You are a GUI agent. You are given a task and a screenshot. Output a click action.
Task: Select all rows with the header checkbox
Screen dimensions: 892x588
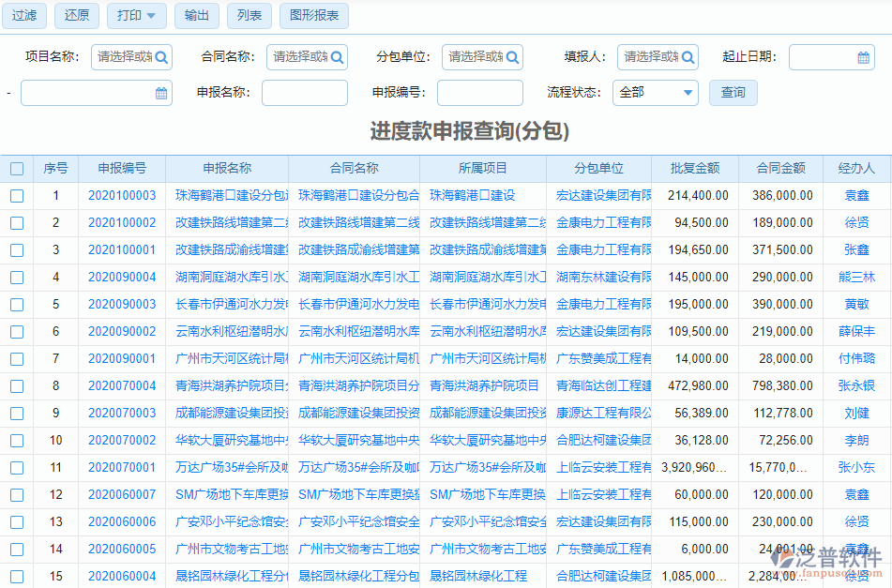[x=16, y=166]
